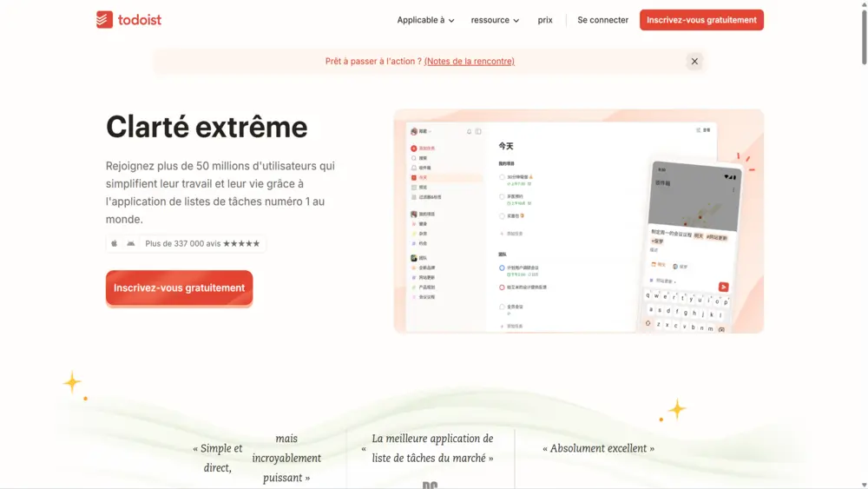Viewport: 868px width, 489px height.
Task: Click the Todoist logo icon
Action: 104,20
